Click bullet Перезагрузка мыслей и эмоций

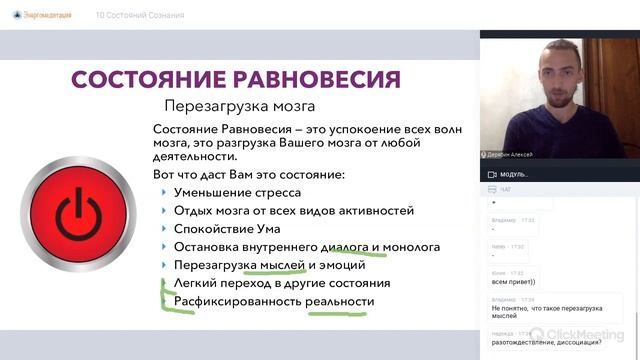[x=269, y=265]
